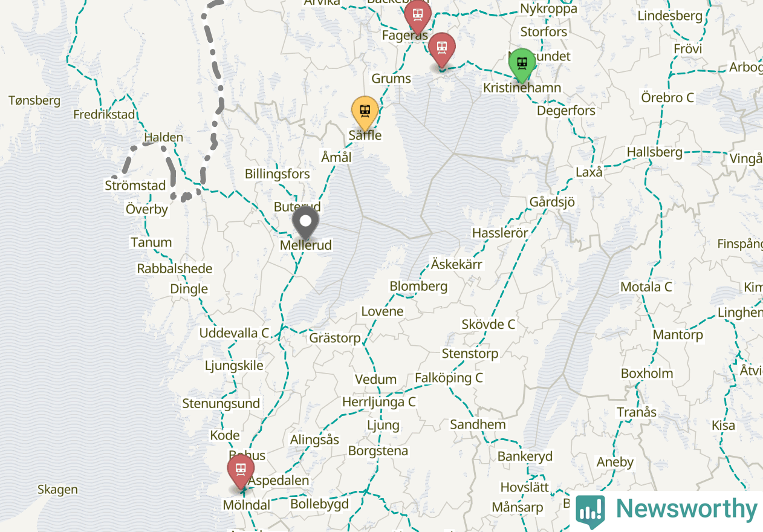This screenshot has width=763, height=532.
Task: Click the Herrljunga C label
Action: (379, 402)
